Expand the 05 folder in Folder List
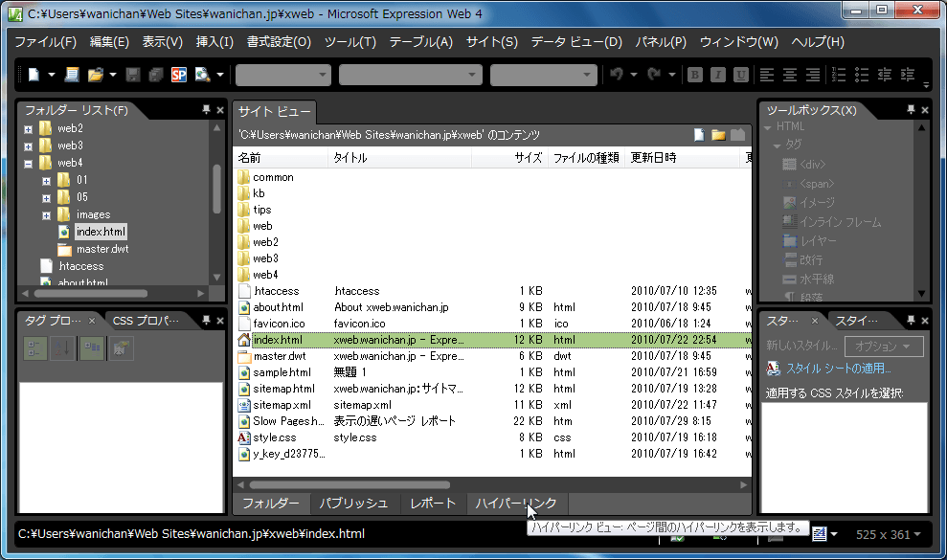The width and height of the screenshot is (947, 560). point(47,198)
